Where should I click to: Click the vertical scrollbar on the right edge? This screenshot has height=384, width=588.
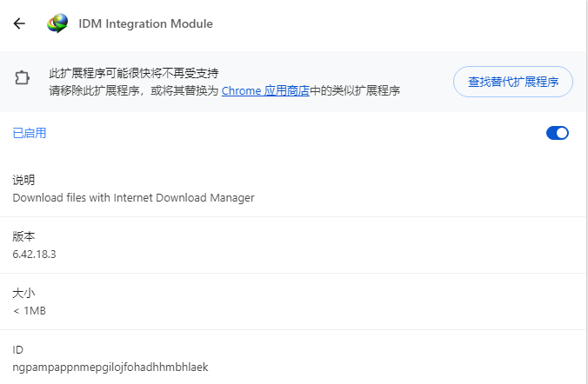[587, 192]
